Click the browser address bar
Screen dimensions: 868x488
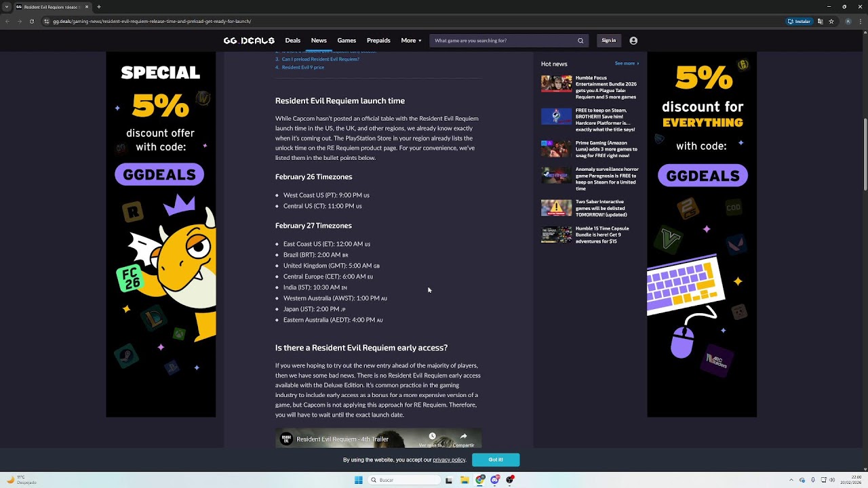click(x=414, y=21)
